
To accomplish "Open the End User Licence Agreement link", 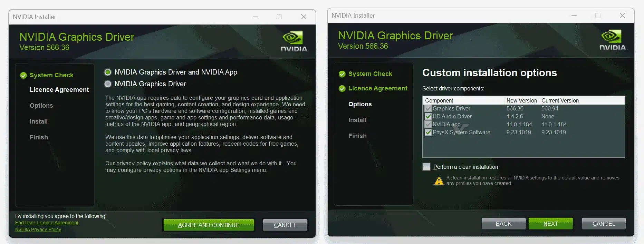I will coord(47,223).
